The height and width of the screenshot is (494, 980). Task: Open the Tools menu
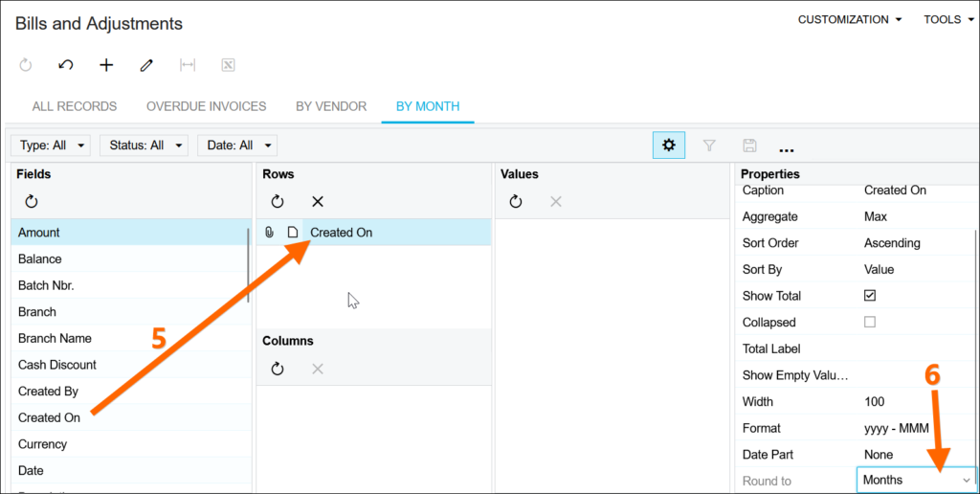947,19
